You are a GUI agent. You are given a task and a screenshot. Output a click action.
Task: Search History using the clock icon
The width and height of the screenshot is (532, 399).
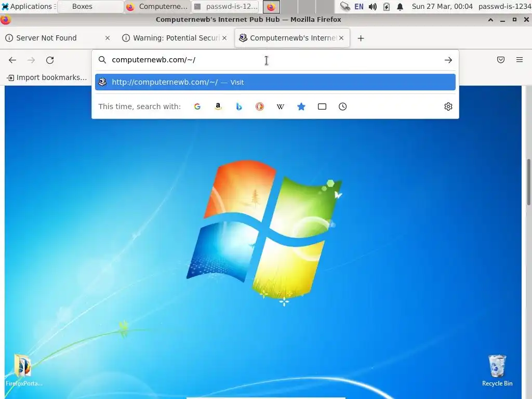pyautogui.click(x=343, y=107)
